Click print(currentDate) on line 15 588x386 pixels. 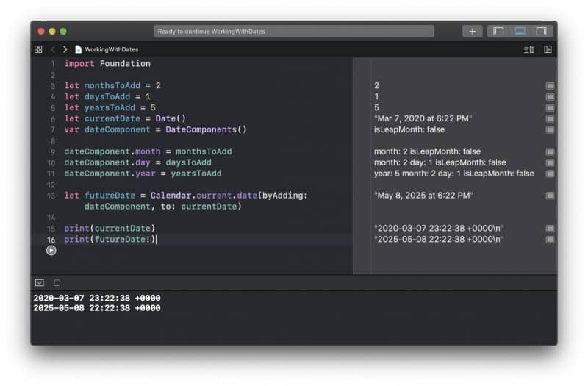pyautogui.click(x=110, y=228)
